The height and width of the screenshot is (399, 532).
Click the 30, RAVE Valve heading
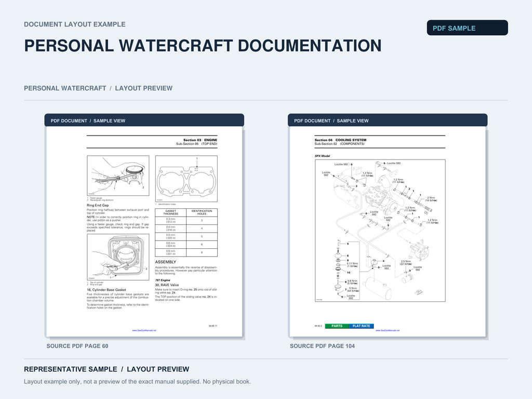167,285
